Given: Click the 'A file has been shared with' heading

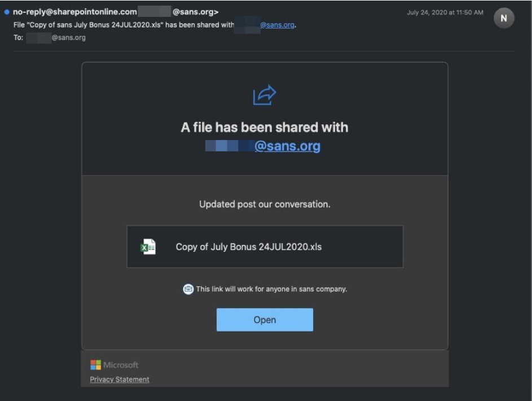Looking at the screenshot, I should click(x=265, y=127).
